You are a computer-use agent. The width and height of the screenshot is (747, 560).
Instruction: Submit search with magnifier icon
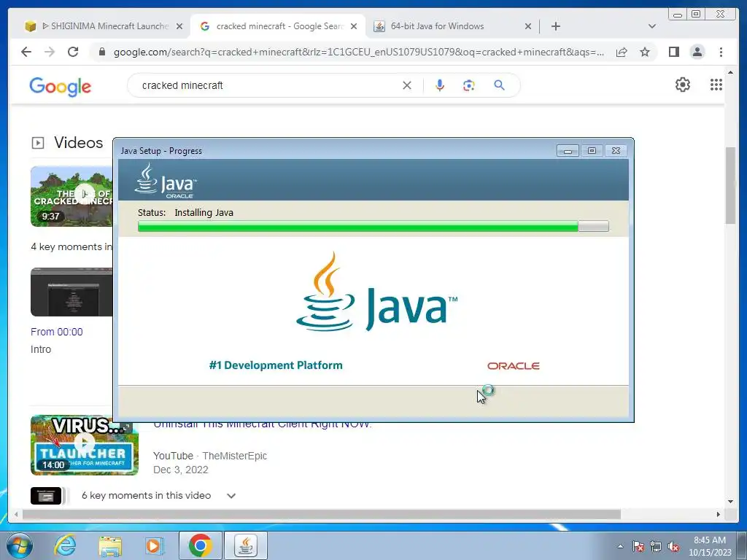click(x=499, y=85)
